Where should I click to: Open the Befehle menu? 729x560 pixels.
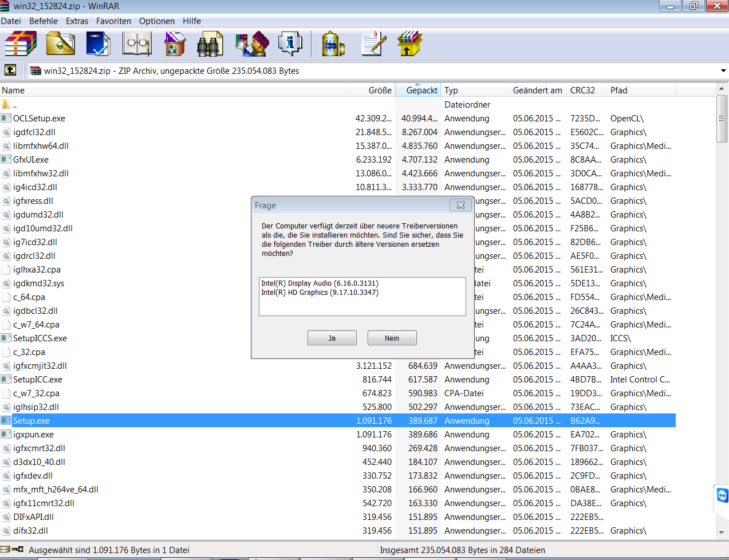coord(44,21)
